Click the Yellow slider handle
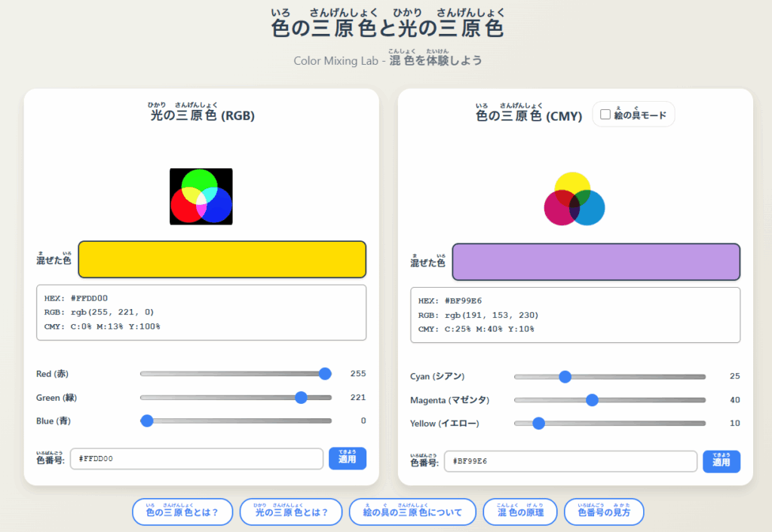The height and width of the screenshot is (532, 772). tap(538, 423)
